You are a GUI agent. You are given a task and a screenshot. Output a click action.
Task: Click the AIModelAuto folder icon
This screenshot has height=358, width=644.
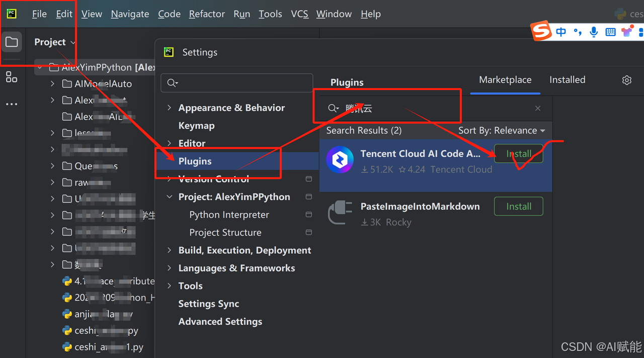(x=67, y=84)
